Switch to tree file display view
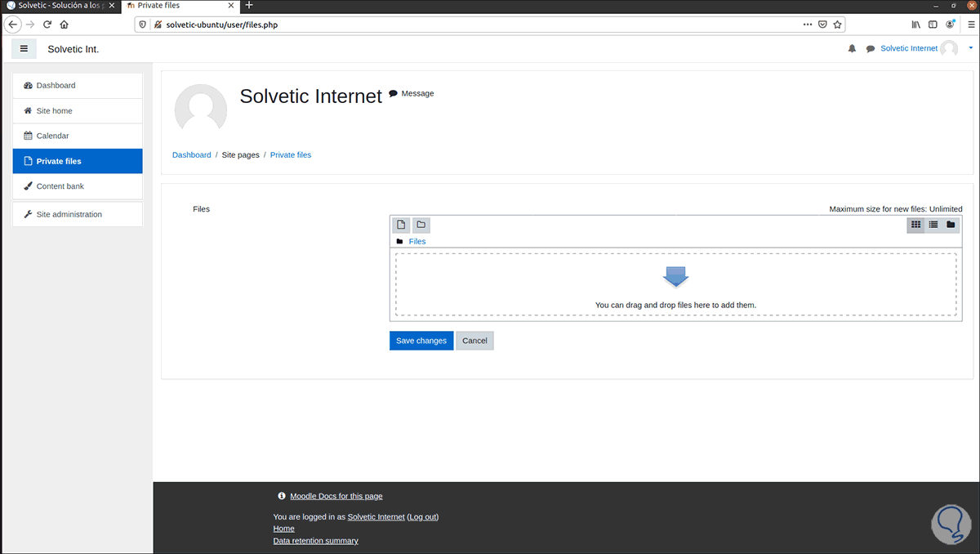This screenshot has width=980, height=554. [x=950, y=225]
